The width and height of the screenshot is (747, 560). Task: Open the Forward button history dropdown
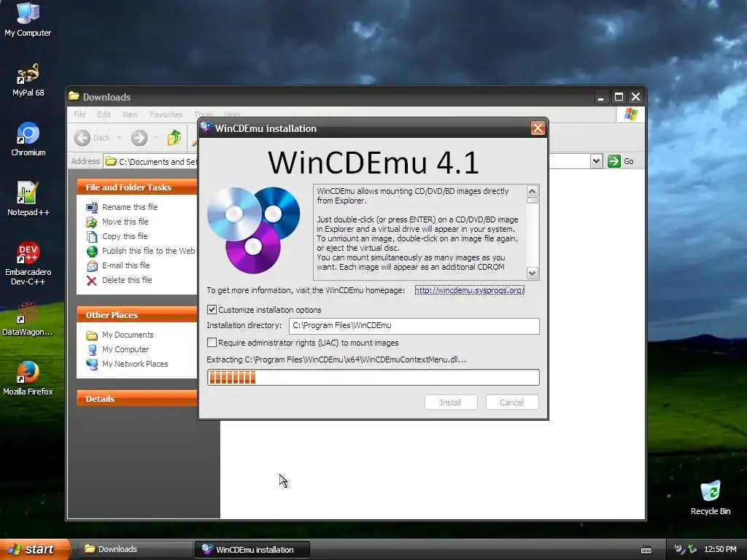click(156, 138)
